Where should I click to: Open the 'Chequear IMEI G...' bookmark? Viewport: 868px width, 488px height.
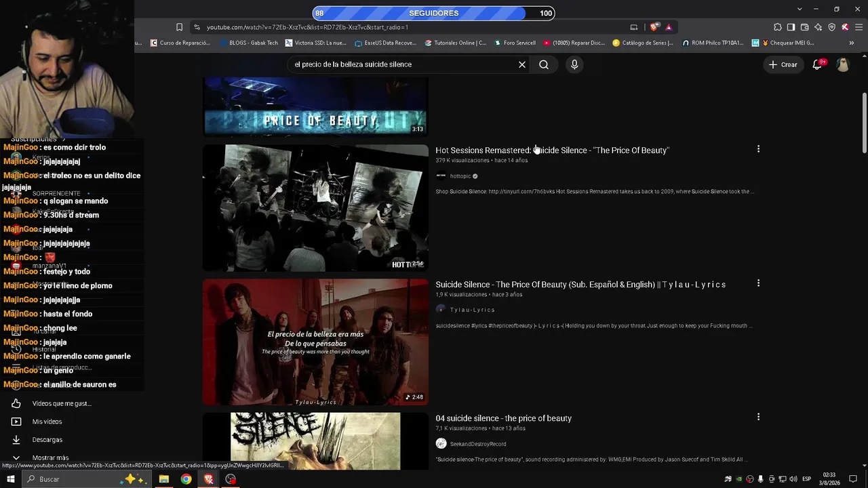click(x=783, y=43)
